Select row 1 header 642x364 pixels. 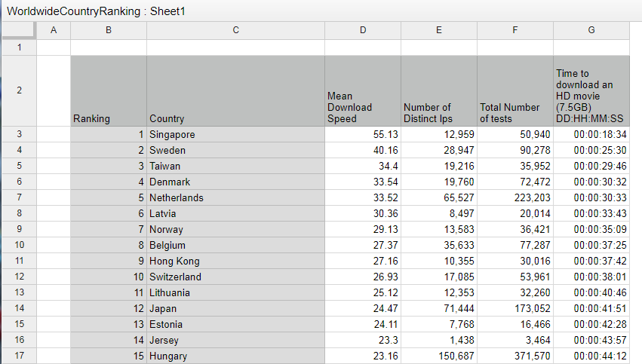20,47
